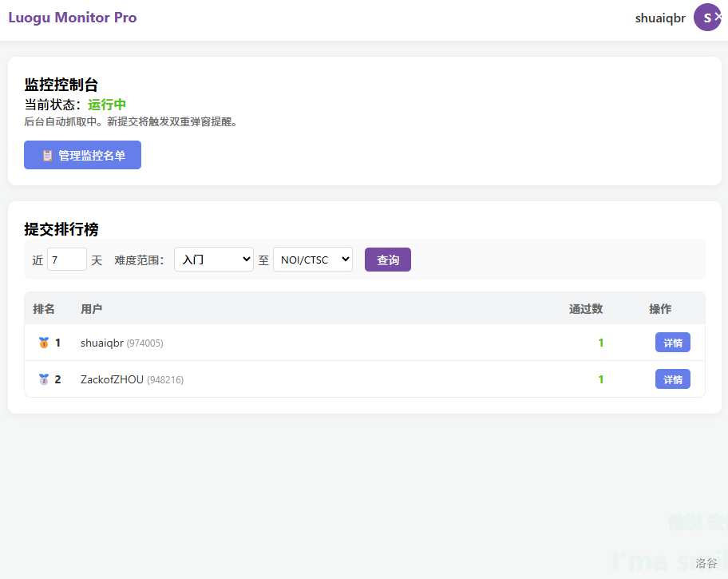728x579 pixels.
Task: Select the shuaiqbr user in the ranking table
Action: (x=102, y=343)
